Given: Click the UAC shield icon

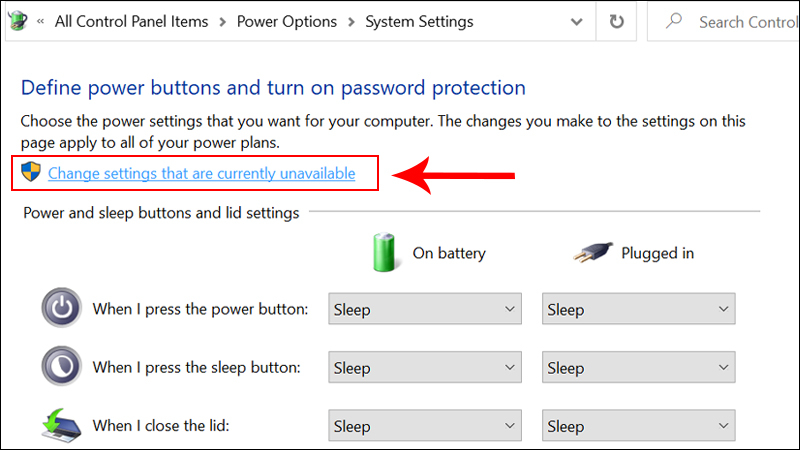Looking at the screenshot, I should (x=33, y=173).
